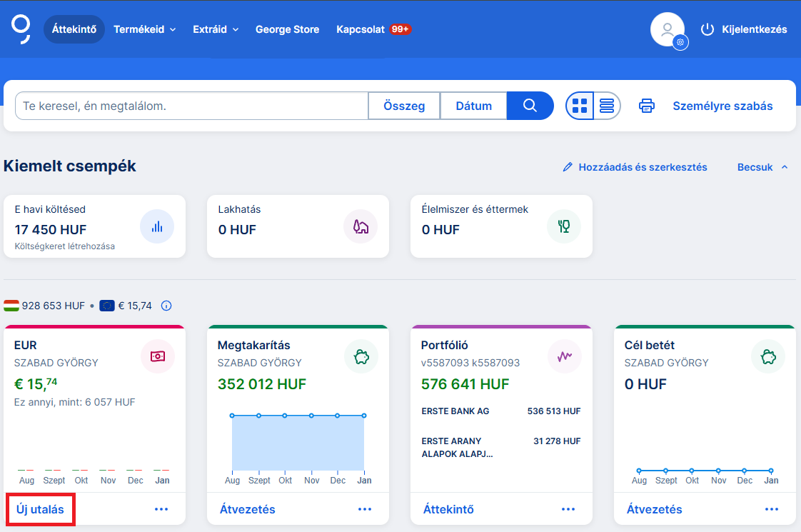Click into the search text field
801x532 pixels.
[191, 106]
